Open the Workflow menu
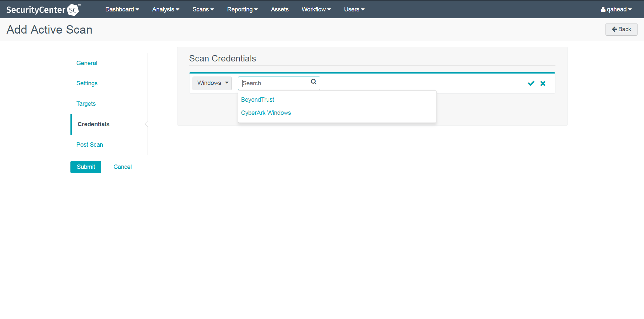 316,9
